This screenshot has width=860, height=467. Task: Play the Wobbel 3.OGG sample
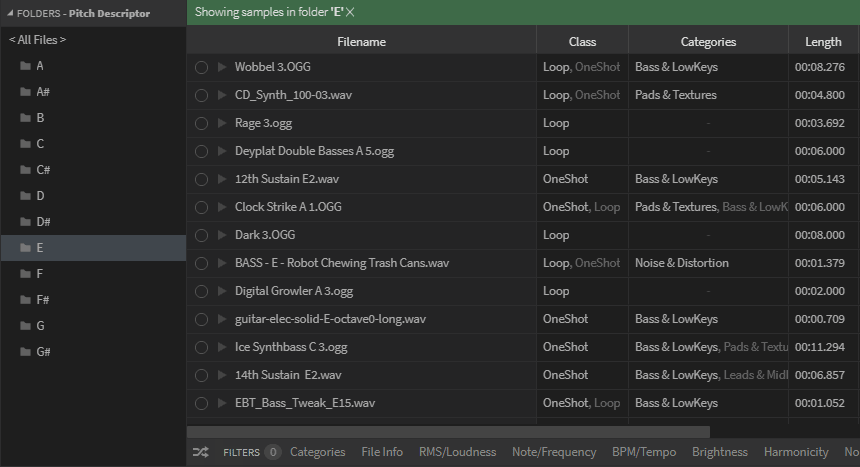point(222,67)
